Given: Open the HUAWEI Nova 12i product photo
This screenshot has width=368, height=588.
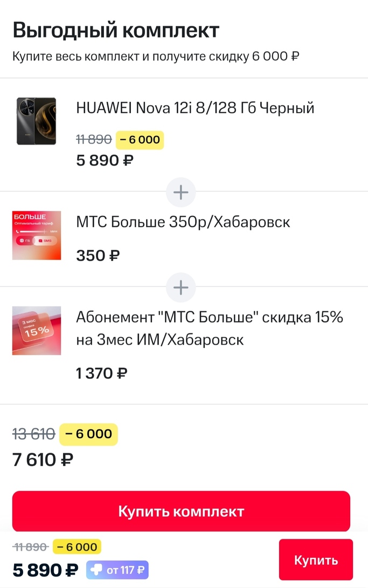Looking at the screenshot, I should (x=37, y=121).
